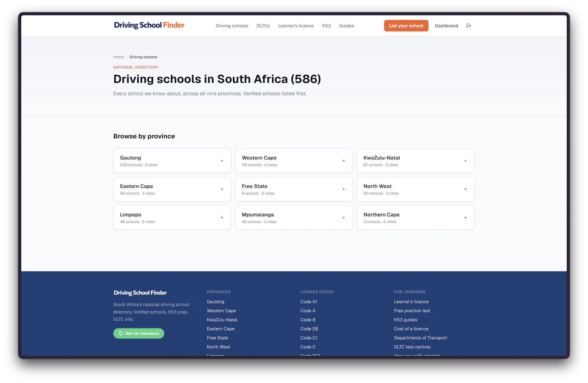Click Free State in footer provinces

point(218,338)
